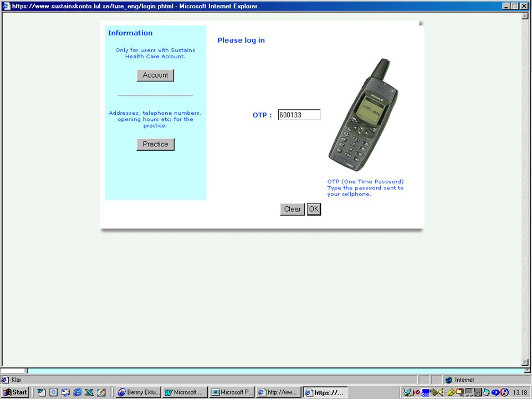Click the yellow mouse tray icon

451,392
